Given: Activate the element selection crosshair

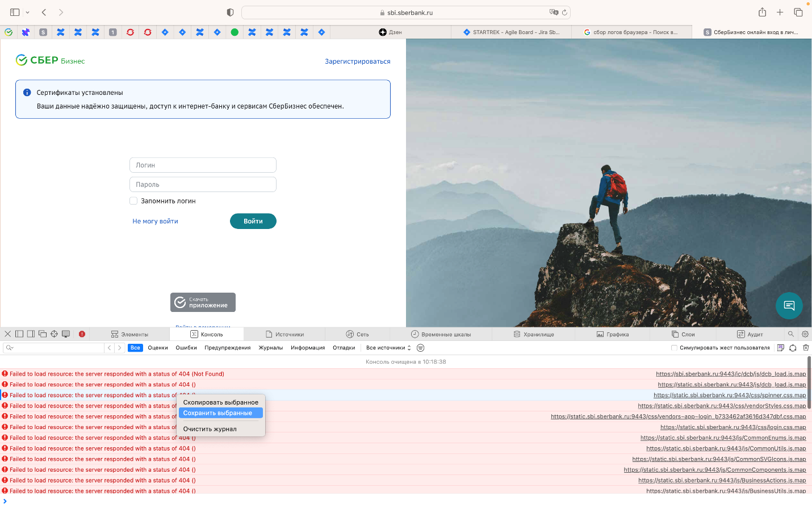Looking at the screenshot, I should point(54,334).
